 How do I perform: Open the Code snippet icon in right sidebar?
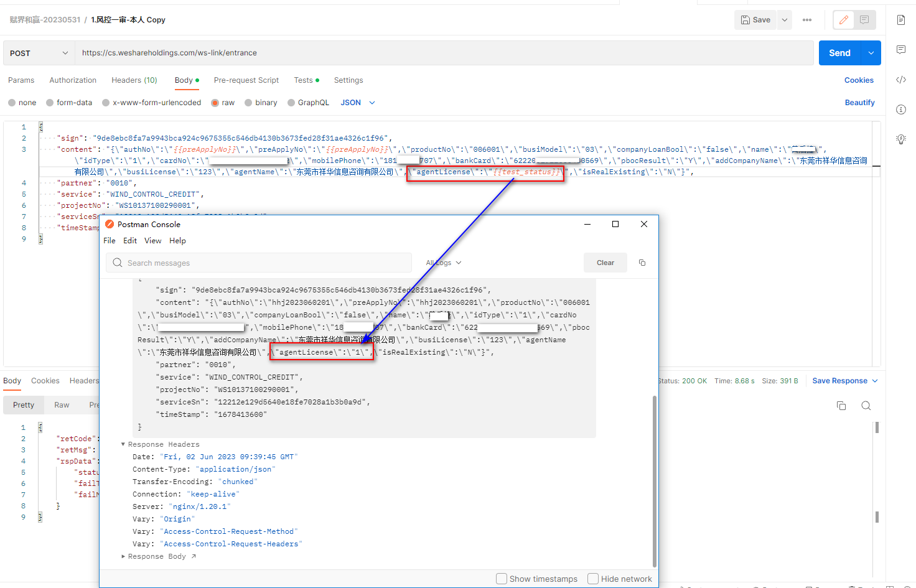[901, 80]
